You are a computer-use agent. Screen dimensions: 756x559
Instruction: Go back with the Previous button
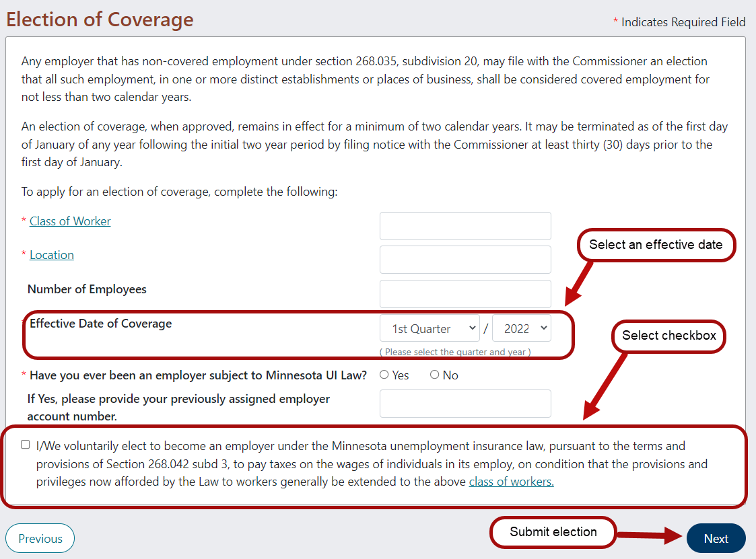(40, 538)
